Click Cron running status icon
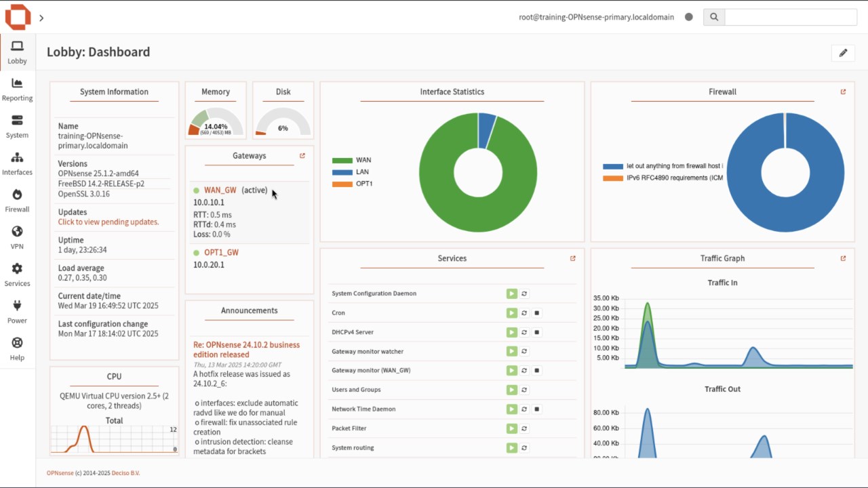Image resolution: width=868 pixels, height=488 pixels. click(511, 313)
